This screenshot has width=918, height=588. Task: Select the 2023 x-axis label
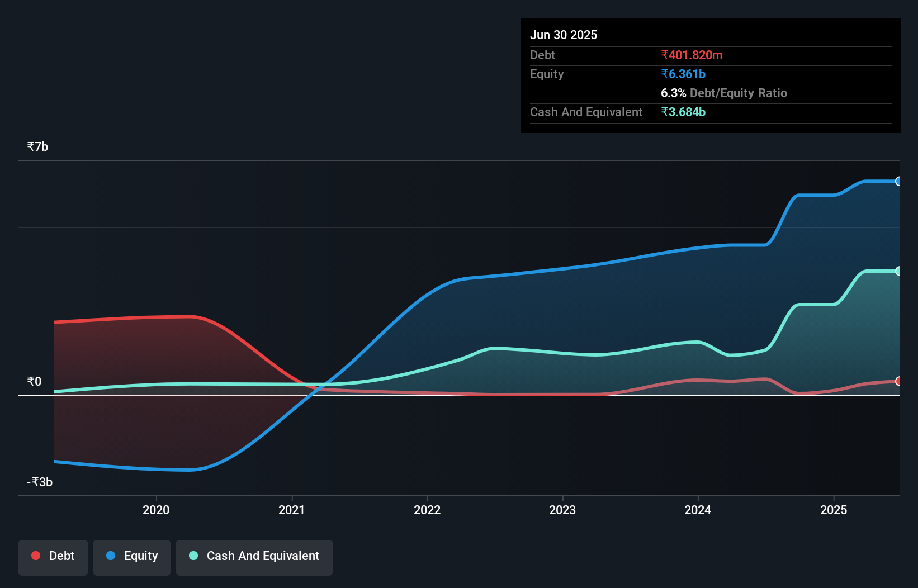tap(562, 510)
